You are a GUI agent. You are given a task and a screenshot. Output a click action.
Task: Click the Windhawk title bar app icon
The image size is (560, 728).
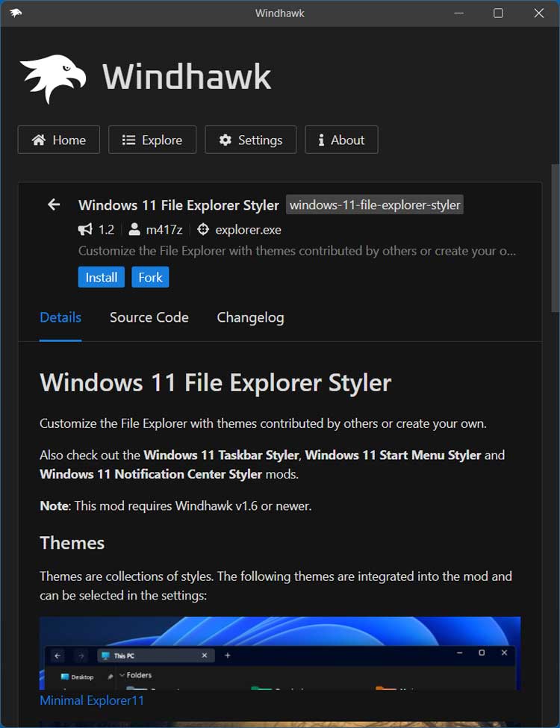click(x=16, y=13)
